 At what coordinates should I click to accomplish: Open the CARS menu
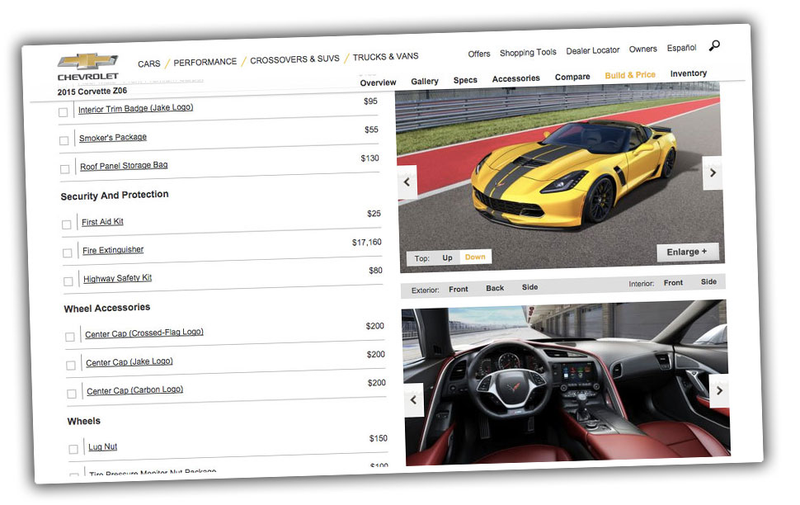click(149, 64)
